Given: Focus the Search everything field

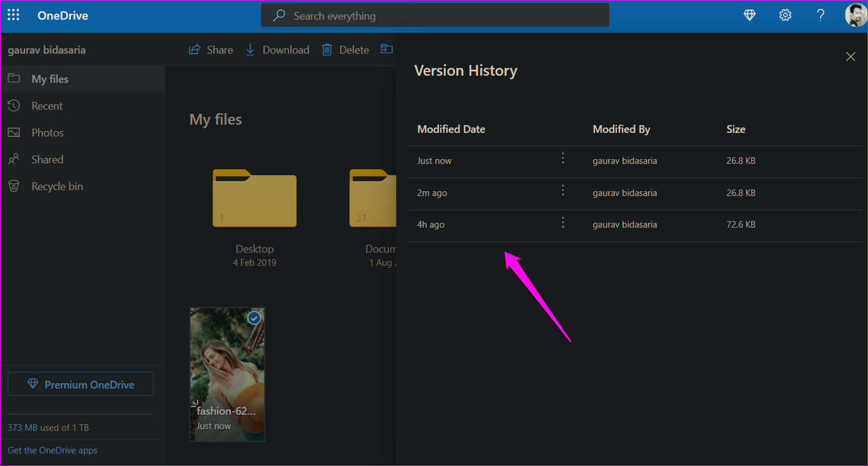Looking at the screenshot, I should tap(435, 16).
